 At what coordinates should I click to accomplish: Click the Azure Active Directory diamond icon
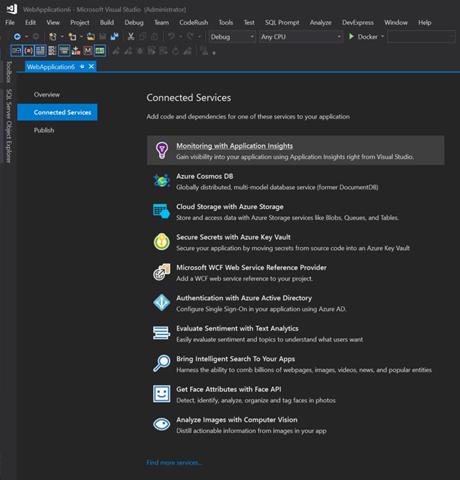(x=162, y=302)
